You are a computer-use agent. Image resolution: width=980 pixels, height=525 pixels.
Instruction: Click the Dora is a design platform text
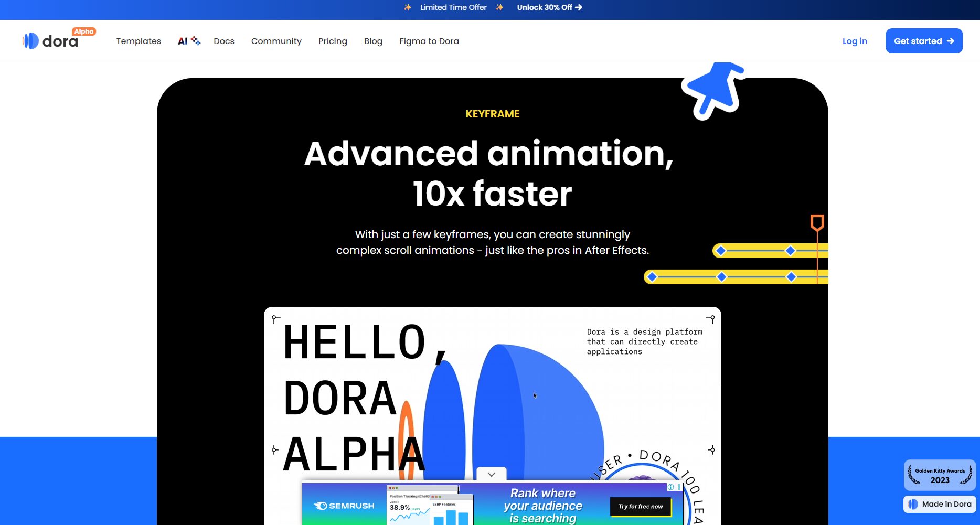tap(645, 341)
